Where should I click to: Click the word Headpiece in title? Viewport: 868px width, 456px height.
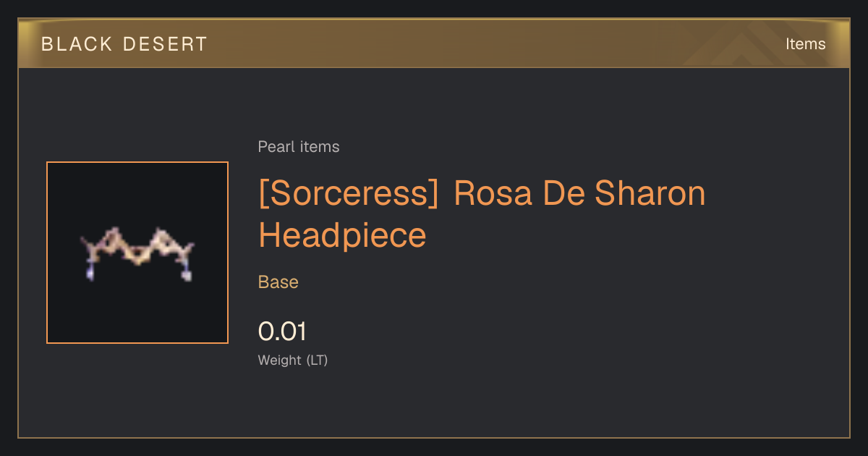pos(342,235)
